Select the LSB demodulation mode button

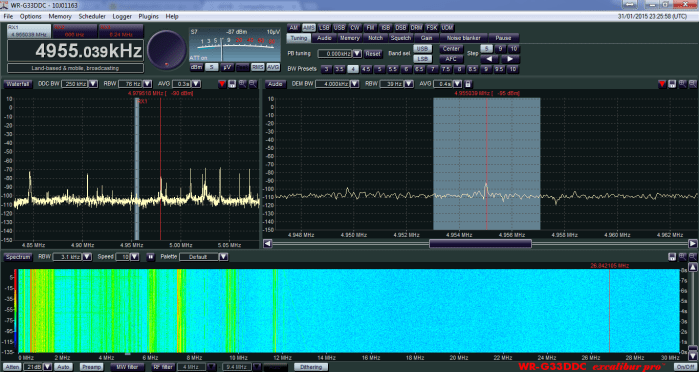click(x=324, y=28)
